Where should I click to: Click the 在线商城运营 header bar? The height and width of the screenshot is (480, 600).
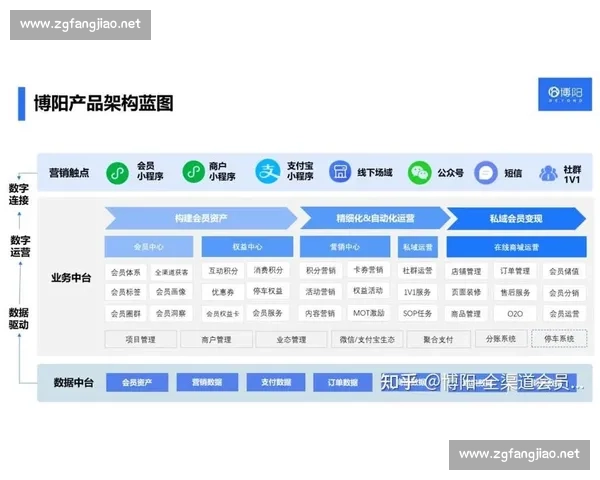(x=516, y=246)
